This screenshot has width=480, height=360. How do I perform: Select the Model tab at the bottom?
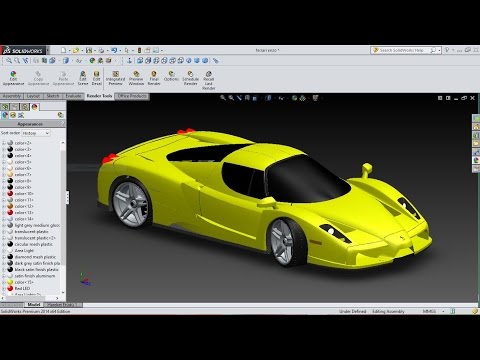pyautogui.click(x=34, y=305)
